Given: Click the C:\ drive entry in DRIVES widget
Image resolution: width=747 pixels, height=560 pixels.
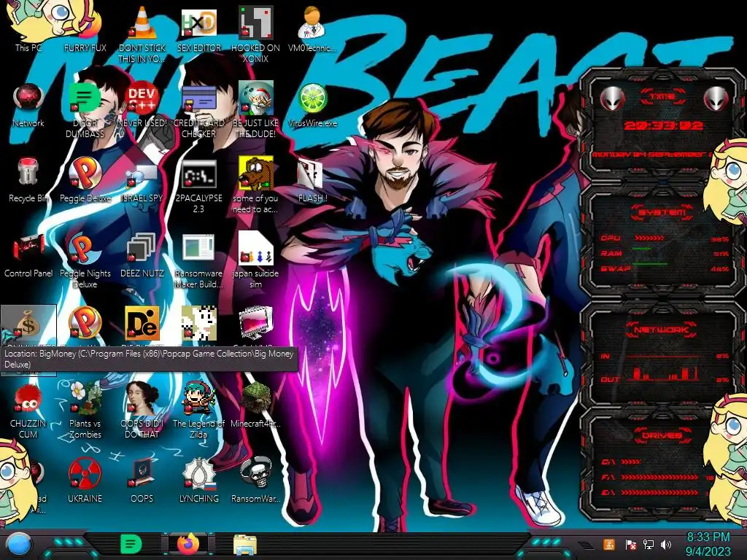Looking at the screenshot, I should point(620,462).
